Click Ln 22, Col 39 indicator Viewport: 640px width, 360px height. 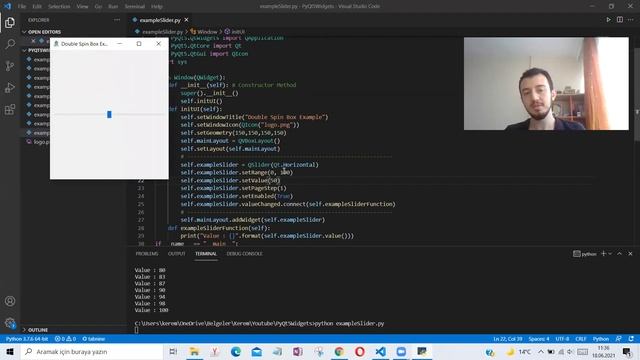tap(507, 339)
